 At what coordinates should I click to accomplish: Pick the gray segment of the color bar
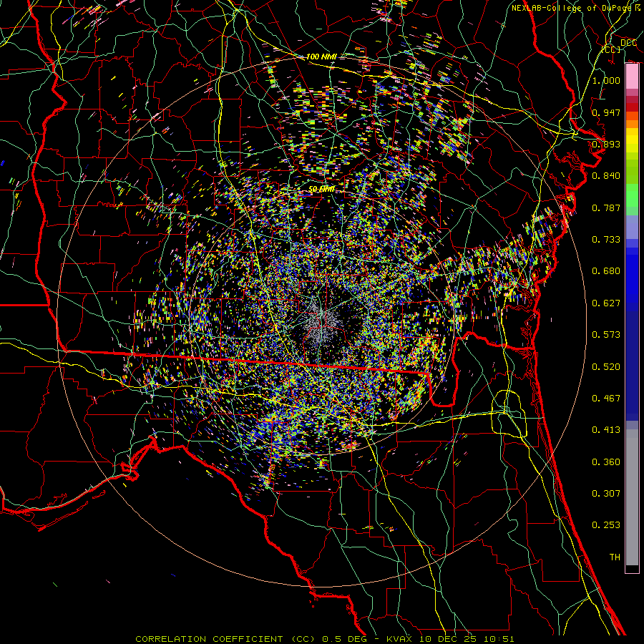pos(632,497)
